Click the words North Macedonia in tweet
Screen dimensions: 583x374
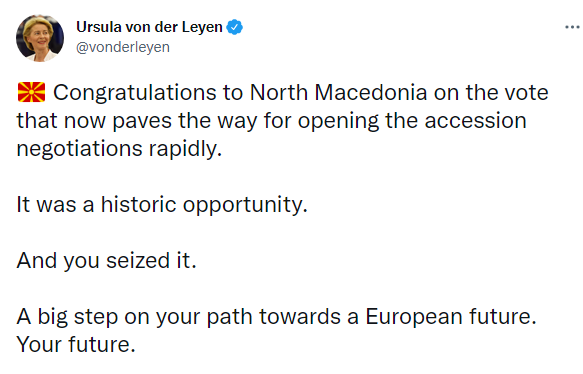point(338,92)
